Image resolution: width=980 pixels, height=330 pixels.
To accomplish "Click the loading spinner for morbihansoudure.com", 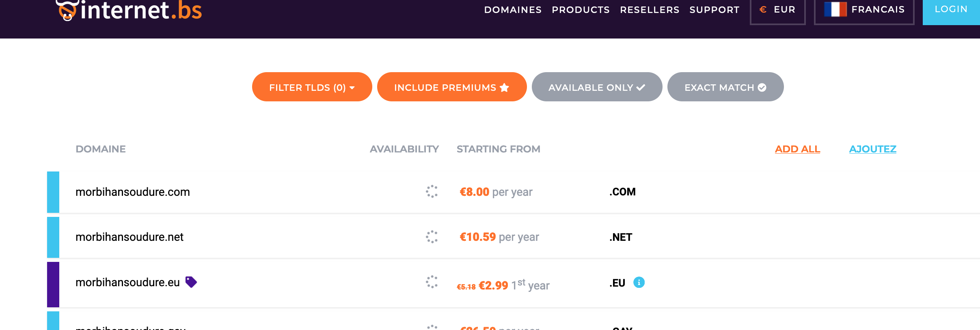I will 432,191.
